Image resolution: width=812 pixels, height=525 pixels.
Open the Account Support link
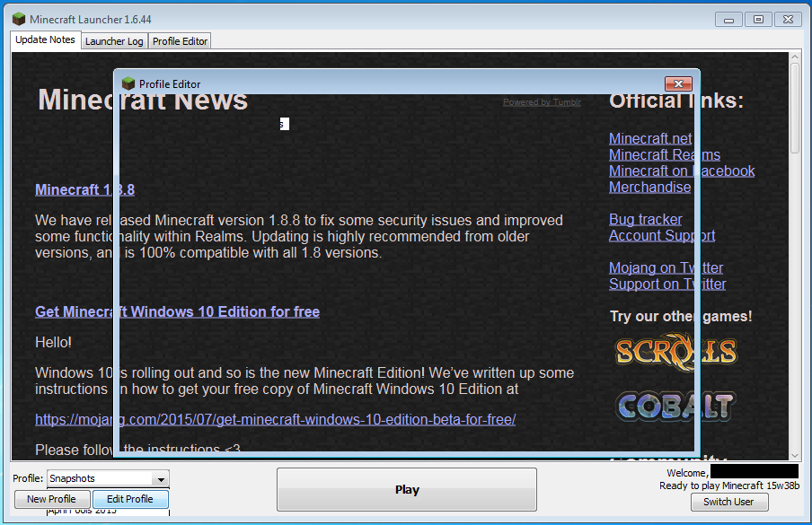[x=662, y=235]
